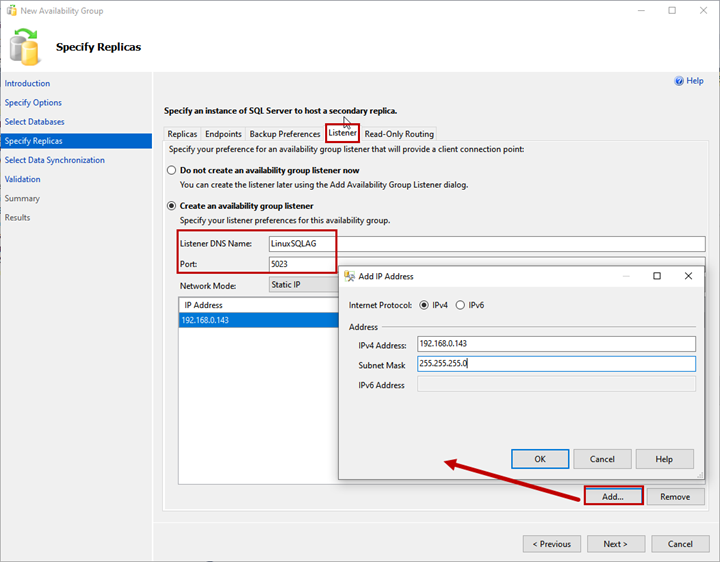Close the New Availability Group window

click(x=703, y=11)
